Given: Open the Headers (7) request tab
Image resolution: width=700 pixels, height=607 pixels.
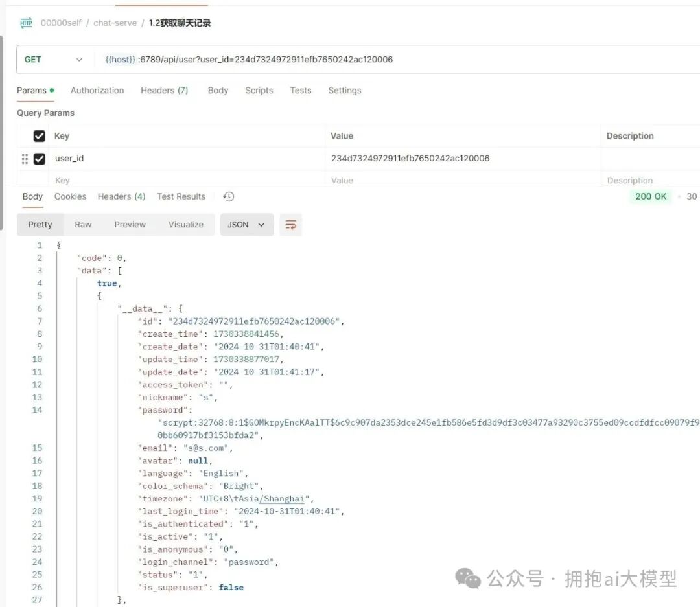Looking at the screenshot, I should coord(164,91).
